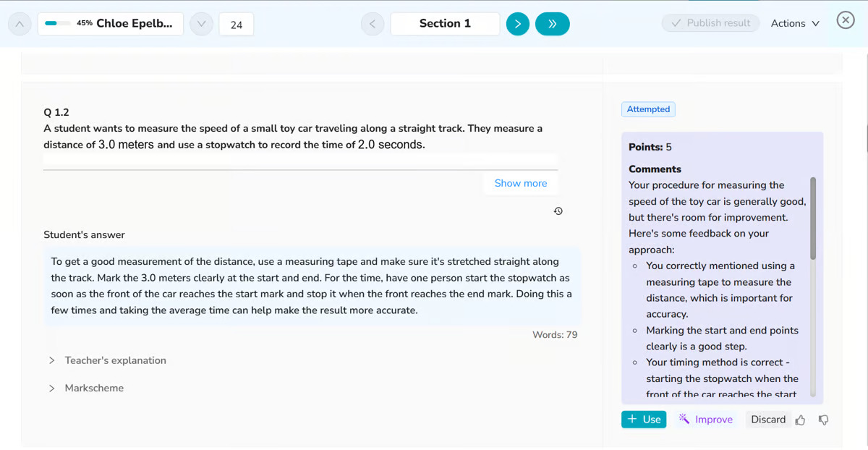Click the Section 1 field
Image resolution: width=868 pixels, height=450 pixels.
pyautogui.click(x=444, y=23)
